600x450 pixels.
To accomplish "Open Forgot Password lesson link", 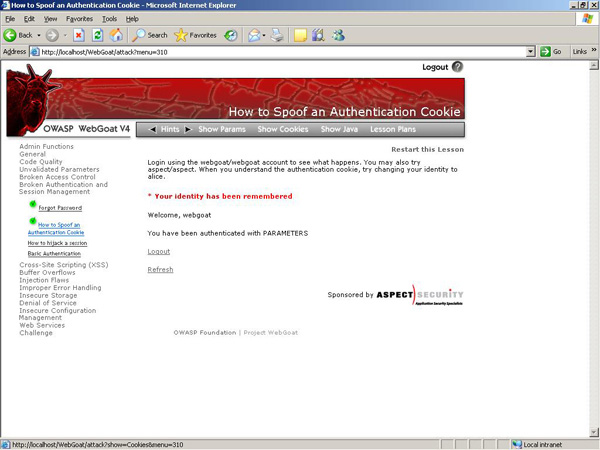I will tap(60, 208).
